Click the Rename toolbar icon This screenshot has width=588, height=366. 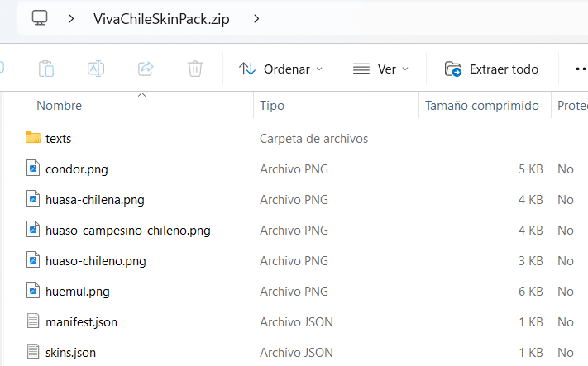click(x=96, y=69)
